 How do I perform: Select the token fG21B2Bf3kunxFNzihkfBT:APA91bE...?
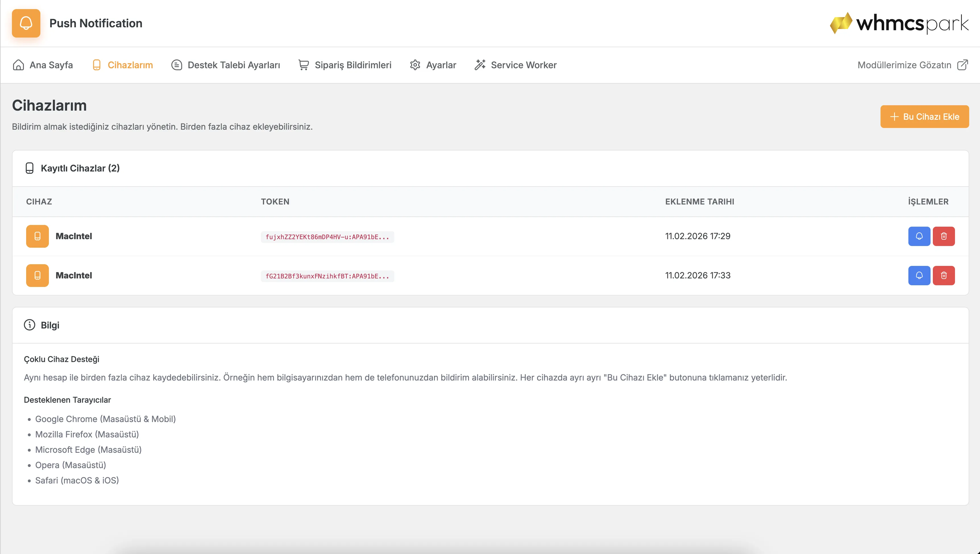(327, 276)
